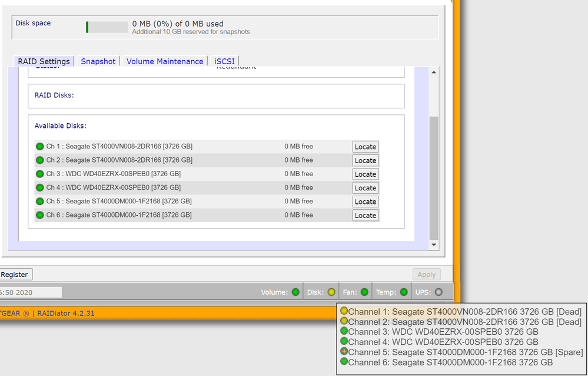Click the Fan status indicator light
The image size is (588, 376).
click(x=365, y=292)
